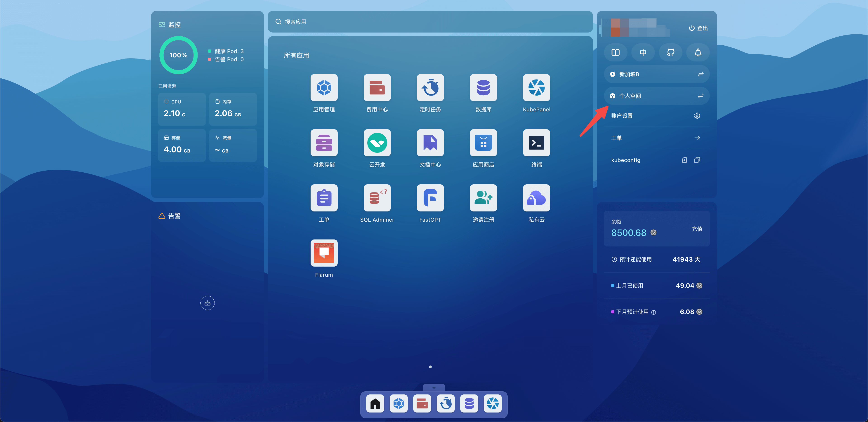868x422 pixels.
Task: Open the 对象存储 app
Action: [x=324, y=143]
